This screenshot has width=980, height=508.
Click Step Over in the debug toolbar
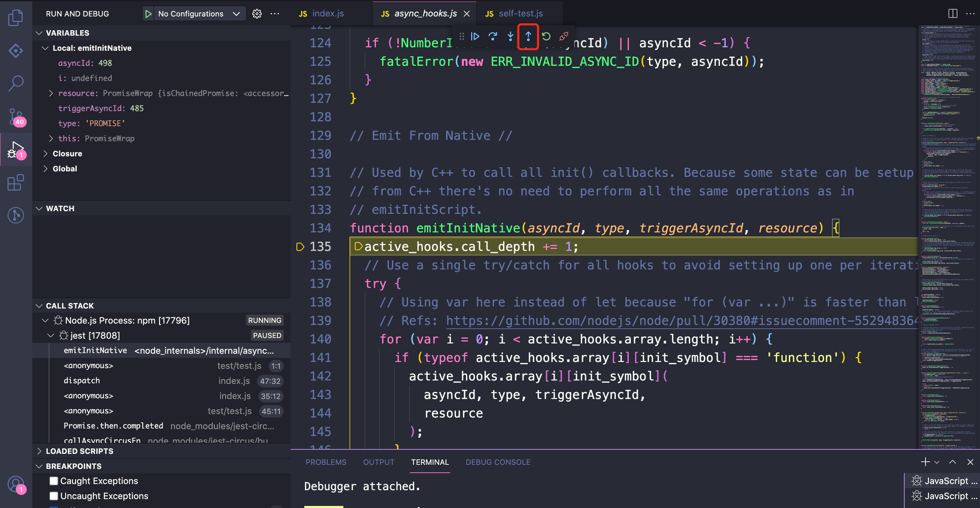(493, 36)
